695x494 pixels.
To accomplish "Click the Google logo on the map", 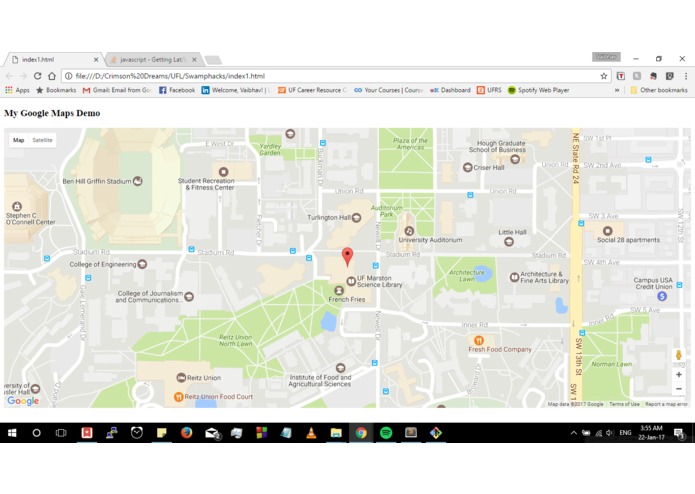I will (x=23, y=401).
